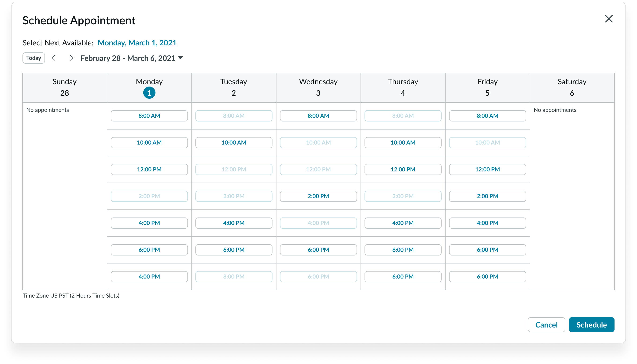This screenshot has height=364, width=637.
Task: Select Thursday 12:00 PM slot
Action: tap(403, 169)
